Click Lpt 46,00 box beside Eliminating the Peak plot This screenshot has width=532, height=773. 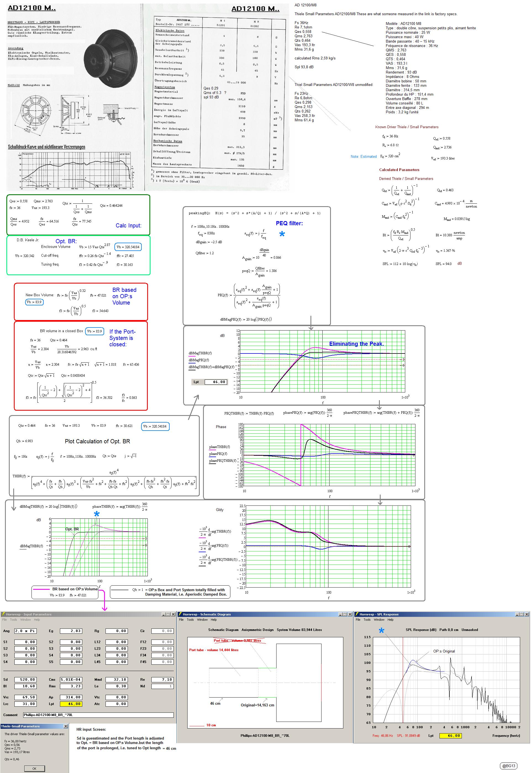[x=216, y=382]
